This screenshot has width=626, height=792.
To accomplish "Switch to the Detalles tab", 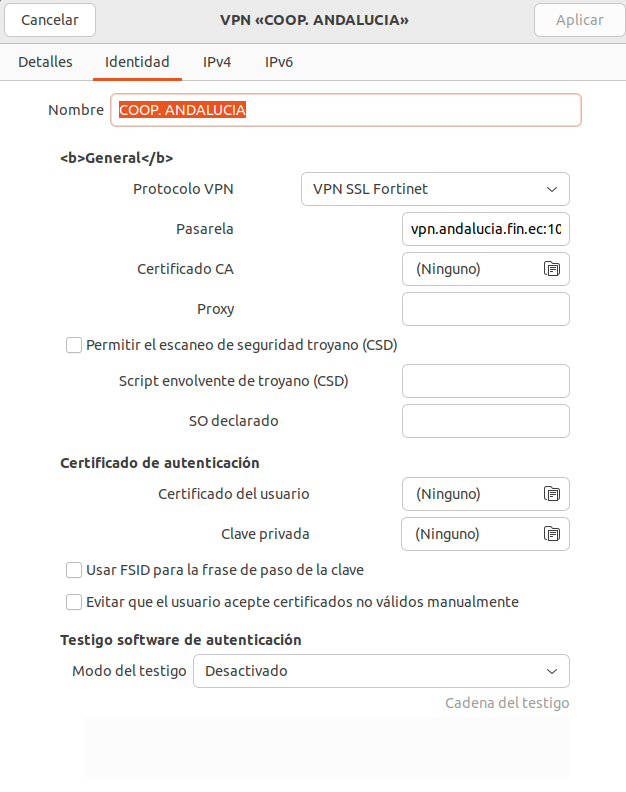I will tap(45, 62).
